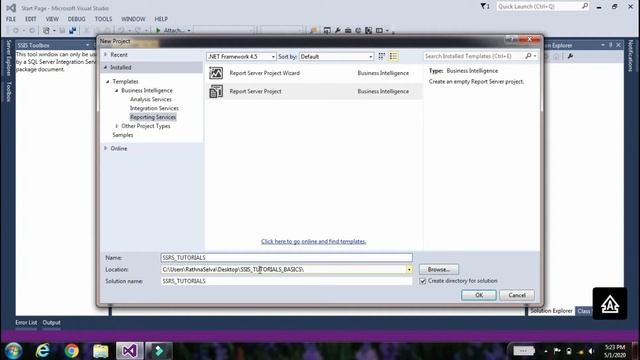Click the wrench properties icon in Solution Explorer

pos(570,56)
